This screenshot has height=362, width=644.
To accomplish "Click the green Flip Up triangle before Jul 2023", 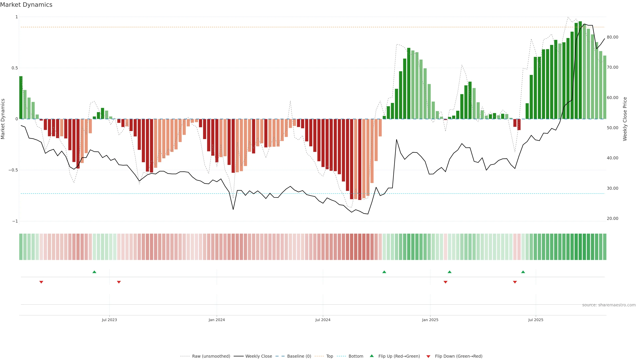I will point(94,272).
